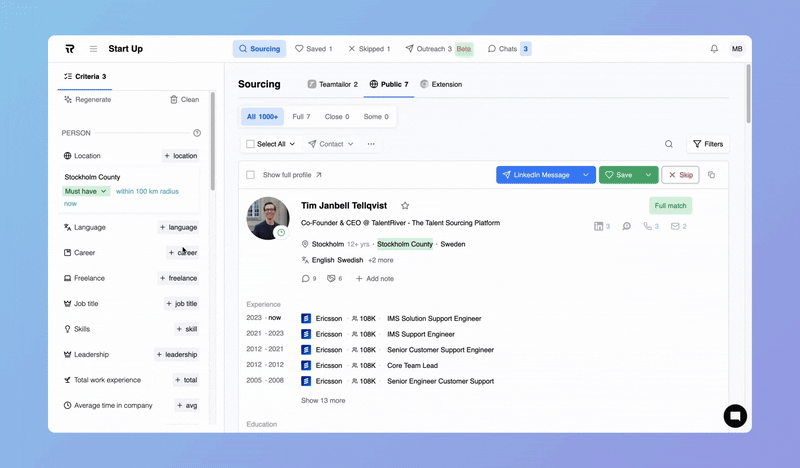This screenshot has width=800, height=468.
Task: Switch to the Teamtailor tab
Action: (x=332, y=85)
